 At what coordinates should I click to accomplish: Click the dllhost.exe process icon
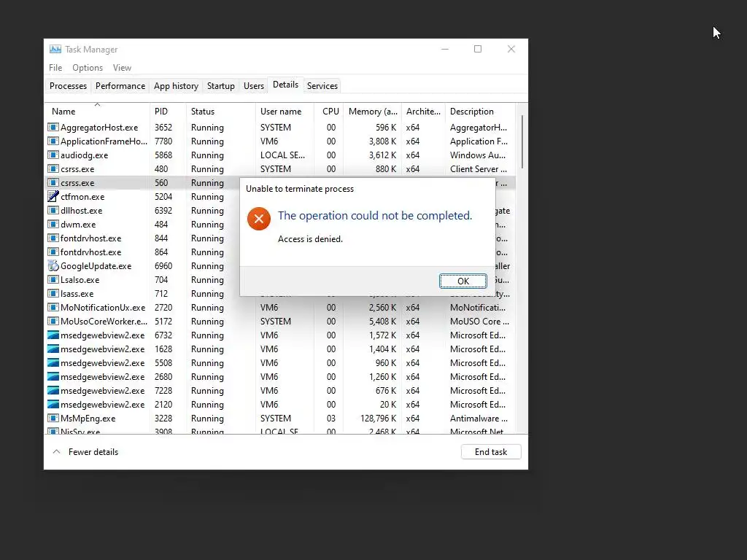coord(53,210)
